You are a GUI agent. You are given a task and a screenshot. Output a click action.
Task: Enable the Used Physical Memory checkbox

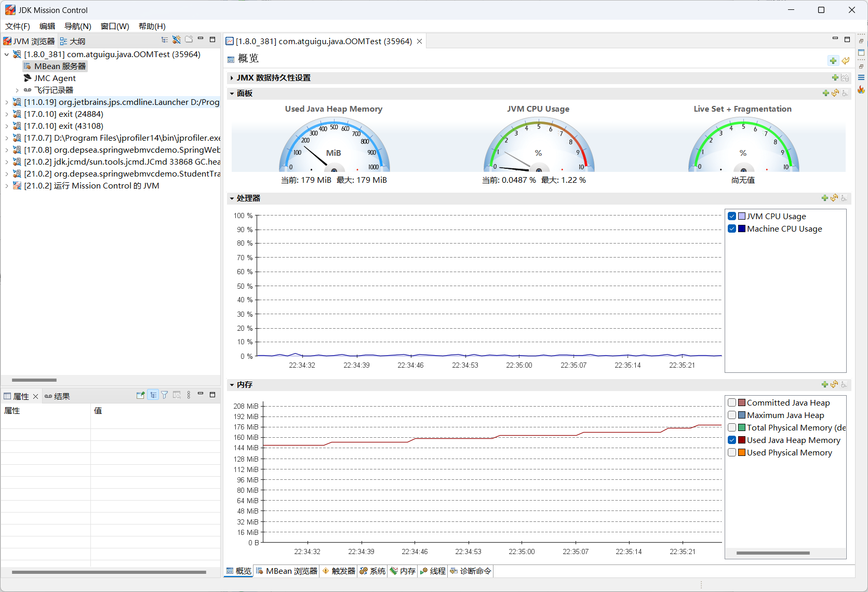click(x=732, y=453)
